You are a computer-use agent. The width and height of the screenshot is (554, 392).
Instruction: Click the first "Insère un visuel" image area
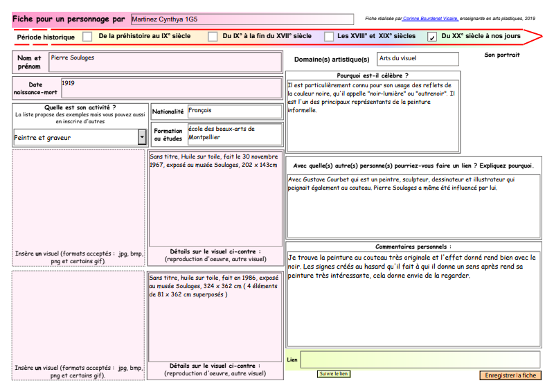point(78,199)
